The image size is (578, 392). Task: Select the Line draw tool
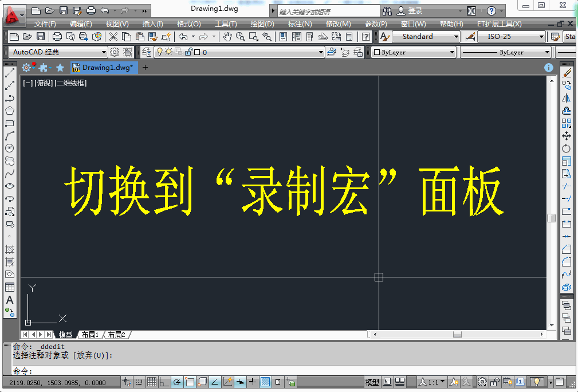pyautogui.click(x=10, y=73)
